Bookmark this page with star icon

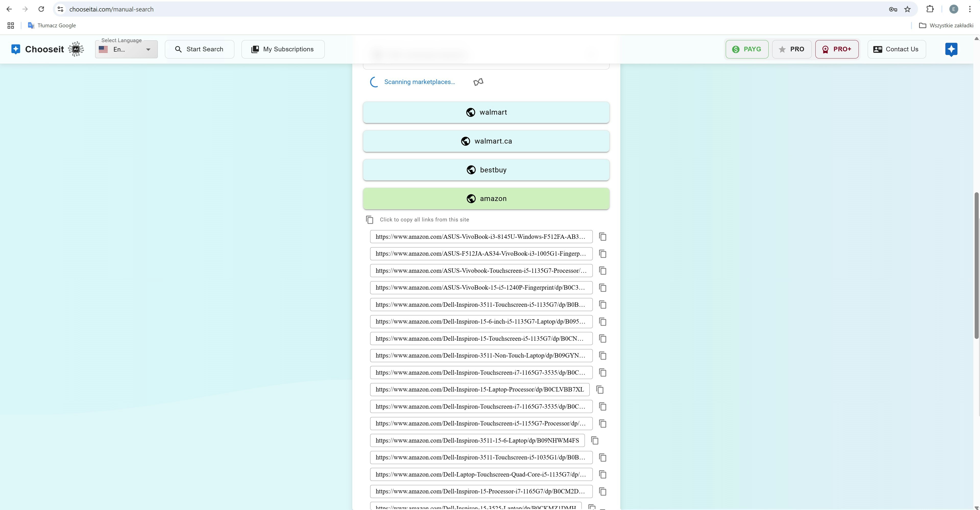point(908,9)
